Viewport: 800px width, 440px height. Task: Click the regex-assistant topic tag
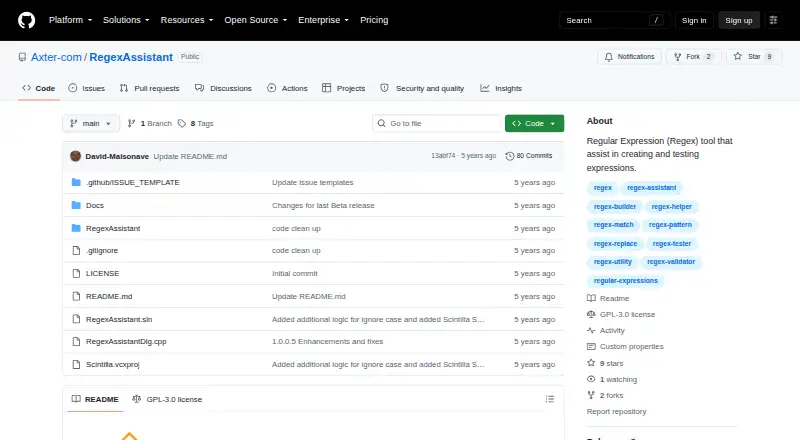click(x=652, y=188)
